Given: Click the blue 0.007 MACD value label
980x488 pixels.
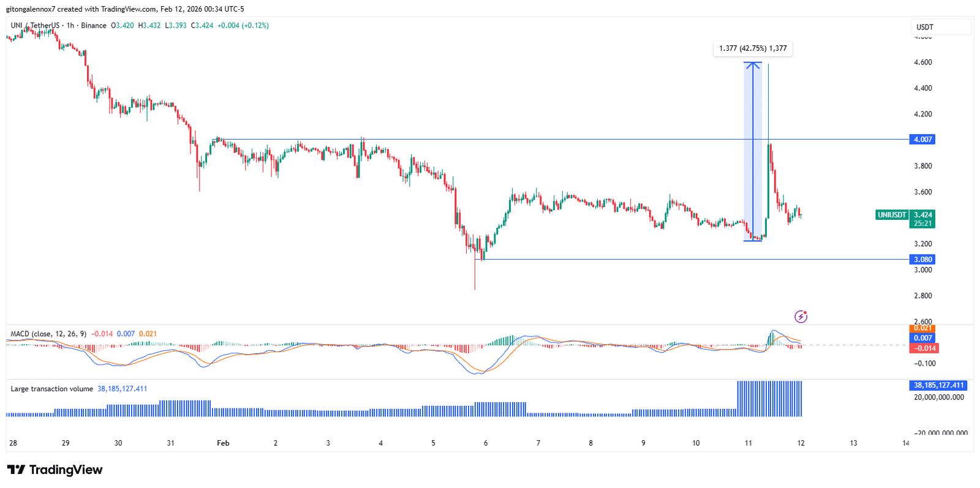Looking at the screenshot, I should click(x=922, y=338).
